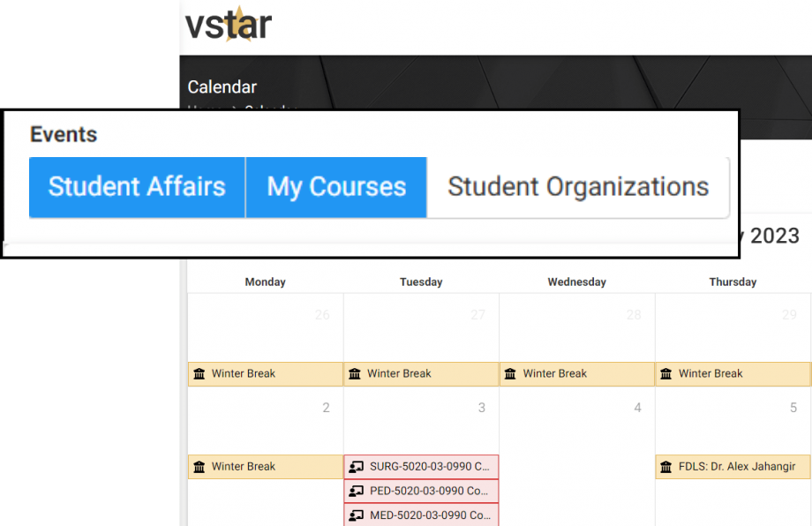Open Winter Break event on Thursday 29
The height and width of the screenshot is (526, 812).
point(733,374)
